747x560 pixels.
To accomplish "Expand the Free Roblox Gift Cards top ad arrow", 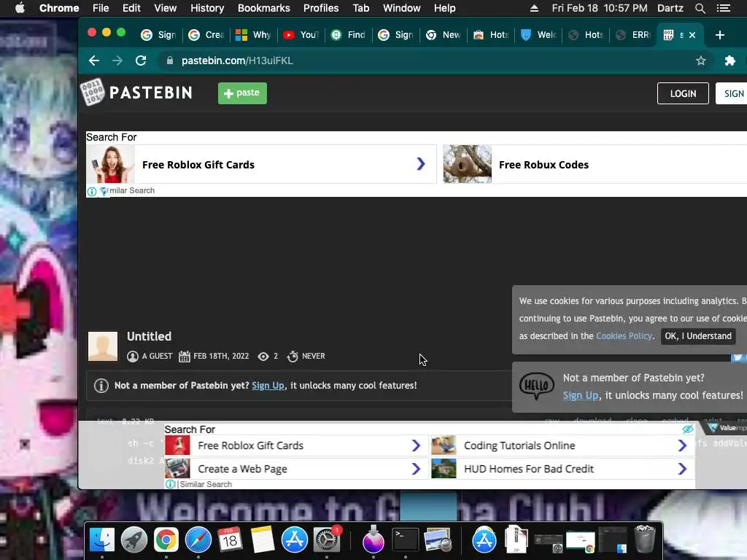I will click(421, 164).
